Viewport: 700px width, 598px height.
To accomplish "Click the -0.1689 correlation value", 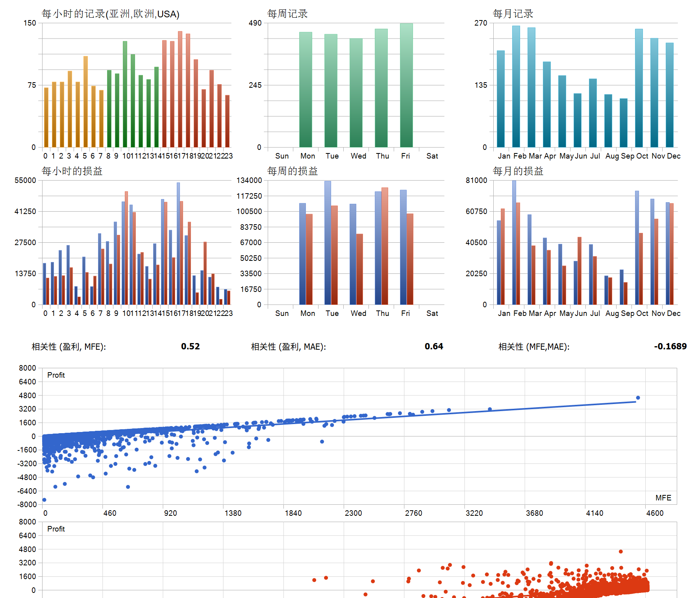I will (x=670, y=347).
